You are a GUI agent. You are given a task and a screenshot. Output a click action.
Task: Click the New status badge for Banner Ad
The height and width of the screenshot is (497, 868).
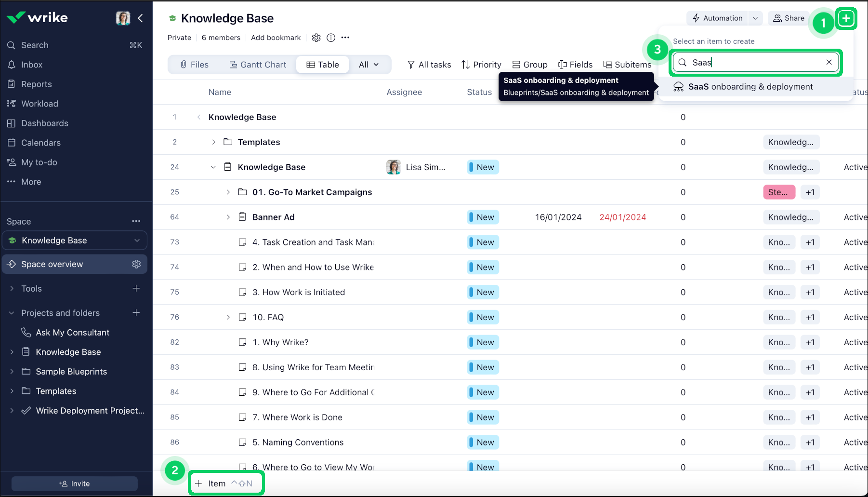[x=483, y=217]
